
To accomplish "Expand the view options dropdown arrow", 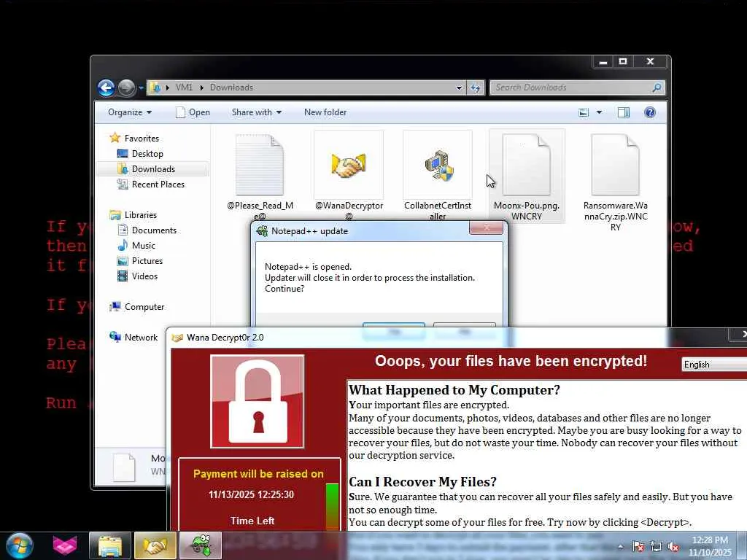I will pos(600,112).
